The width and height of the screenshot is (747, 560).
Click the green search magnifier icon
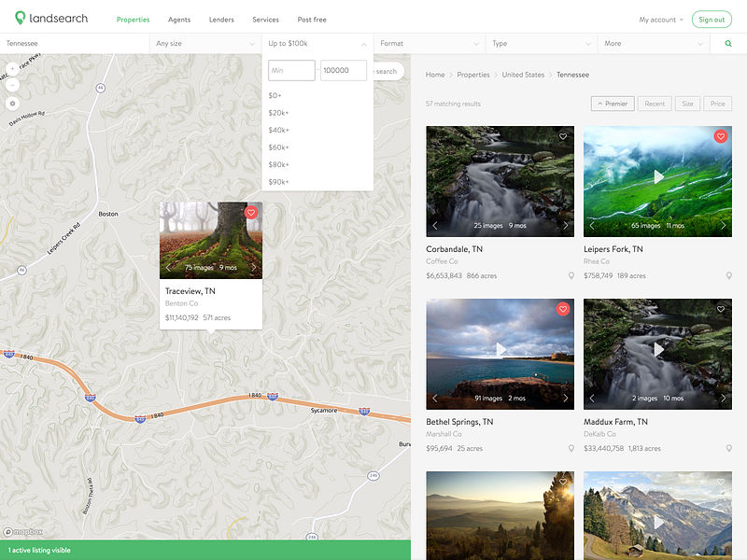pos(728,43)
